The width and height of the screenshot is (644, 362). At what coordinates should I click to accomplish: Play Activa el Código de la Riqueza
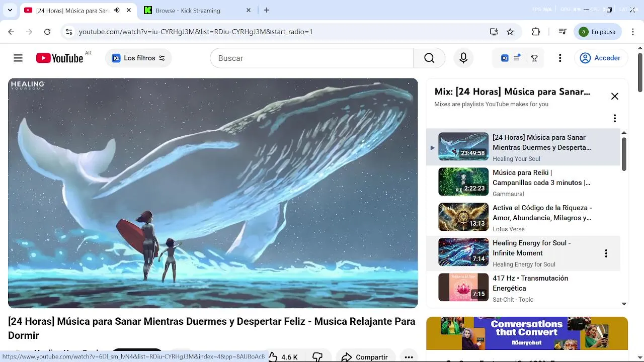523,217
